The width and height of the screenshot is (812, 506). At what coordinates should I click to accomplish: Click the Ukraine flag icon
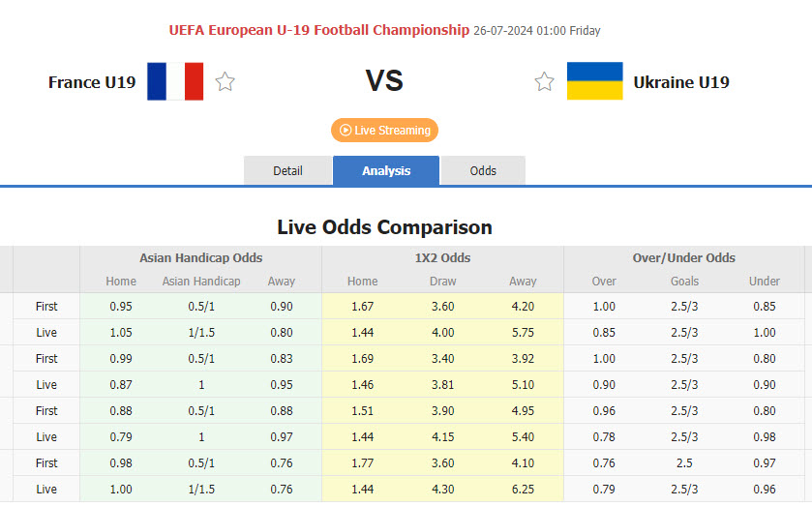click(x=594, y=82)
